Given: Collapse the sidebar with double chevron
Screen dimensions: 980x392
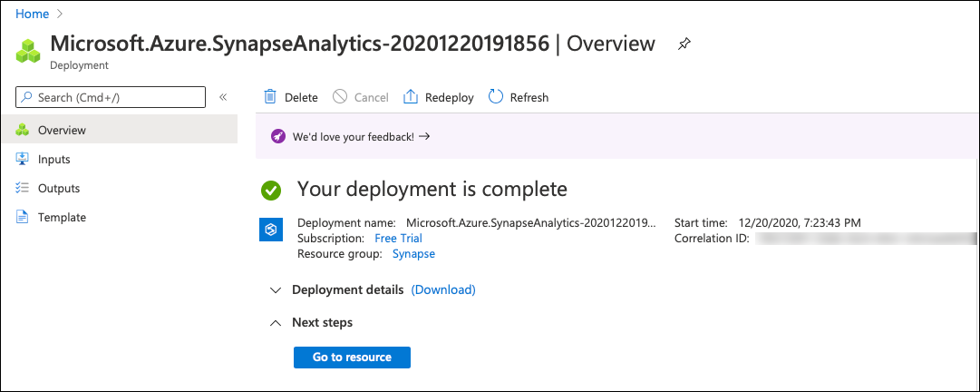Looking at the screenshot, I should (x=223, y=97).
